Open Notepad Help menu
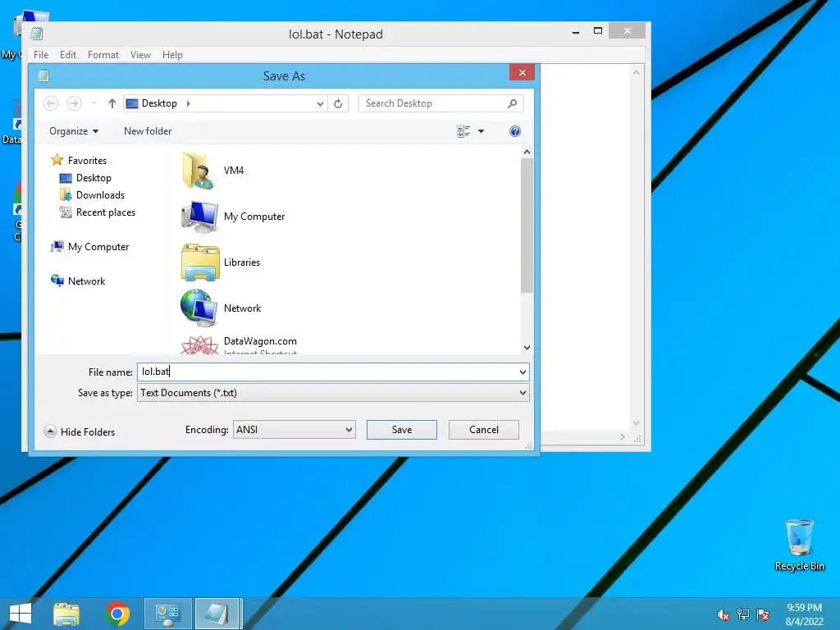The image size is (840, 630). point(172,55)
